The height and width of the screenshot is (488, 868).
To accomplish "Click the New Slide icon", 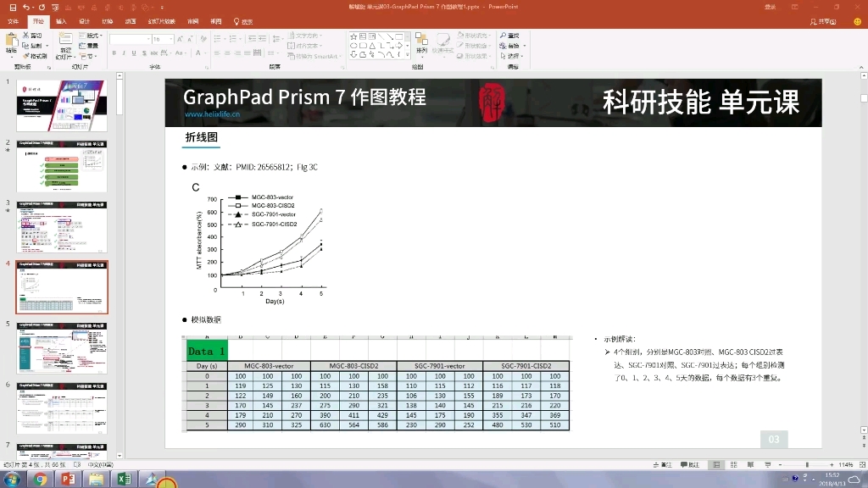I will coord(65,39).
